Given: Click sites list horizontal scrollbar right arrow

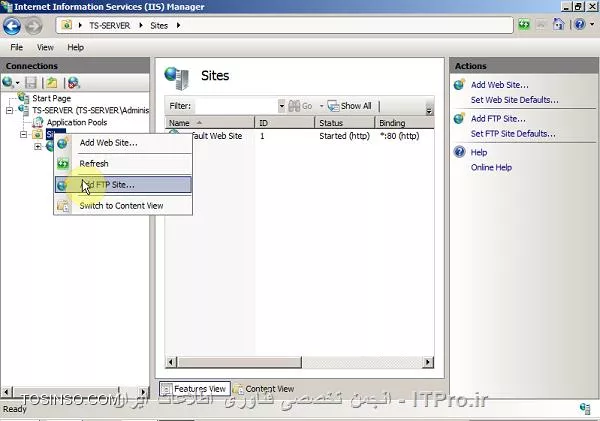Looking at the screenshot, I should [428, 362].
